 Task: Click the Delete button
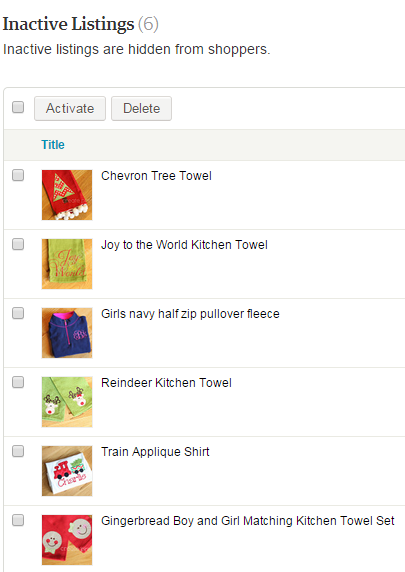(141, 108)
